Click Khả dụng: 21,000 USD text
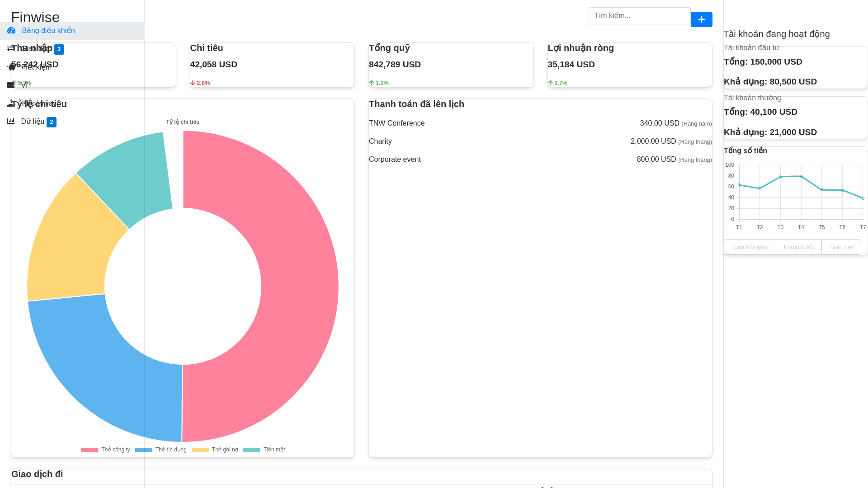 [770, 132]
